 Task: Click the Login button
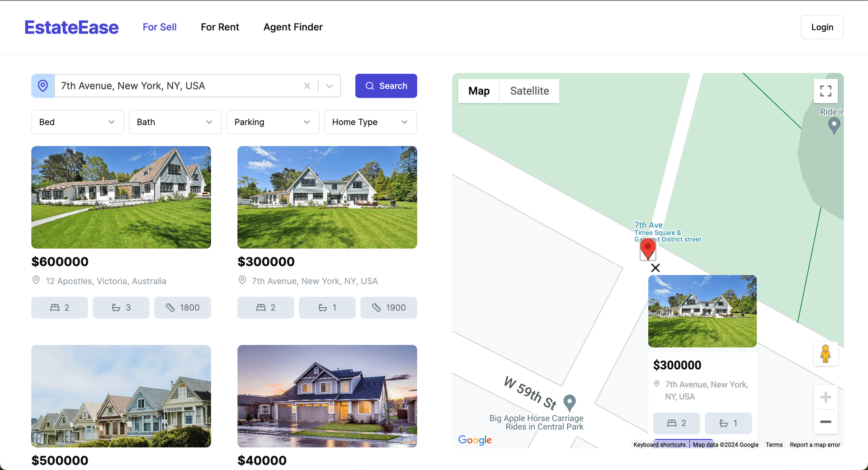822,27
